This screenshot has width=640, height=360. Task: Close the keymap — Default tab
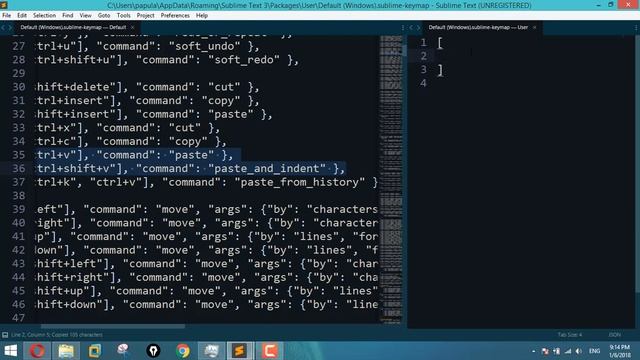point(132,27)
